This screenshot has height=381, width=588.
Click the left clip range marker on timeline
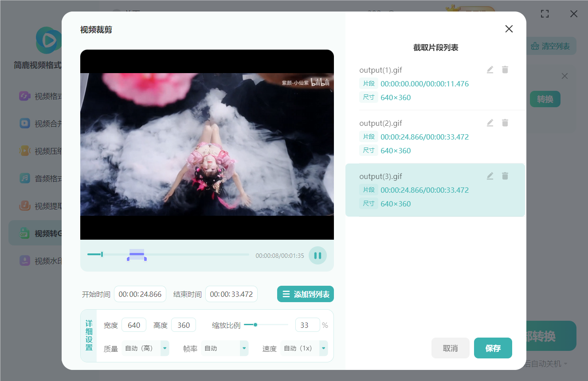tap(128, 259)
